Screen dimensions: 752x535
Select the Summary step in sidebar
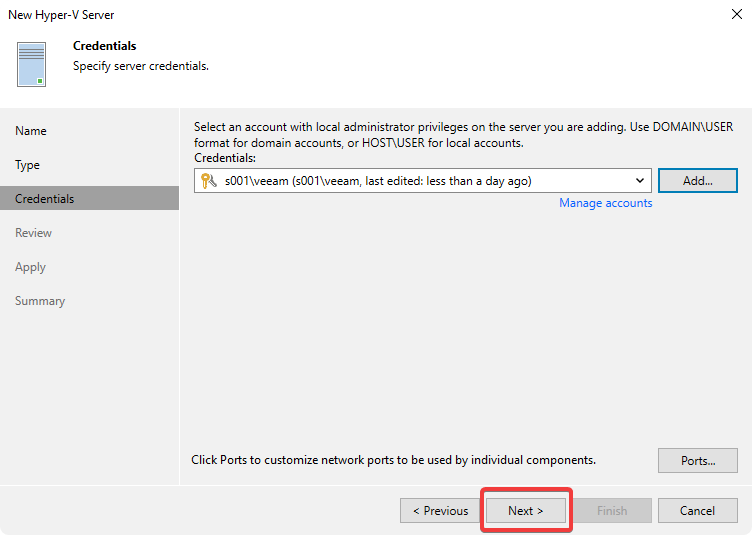pos(40,301)
